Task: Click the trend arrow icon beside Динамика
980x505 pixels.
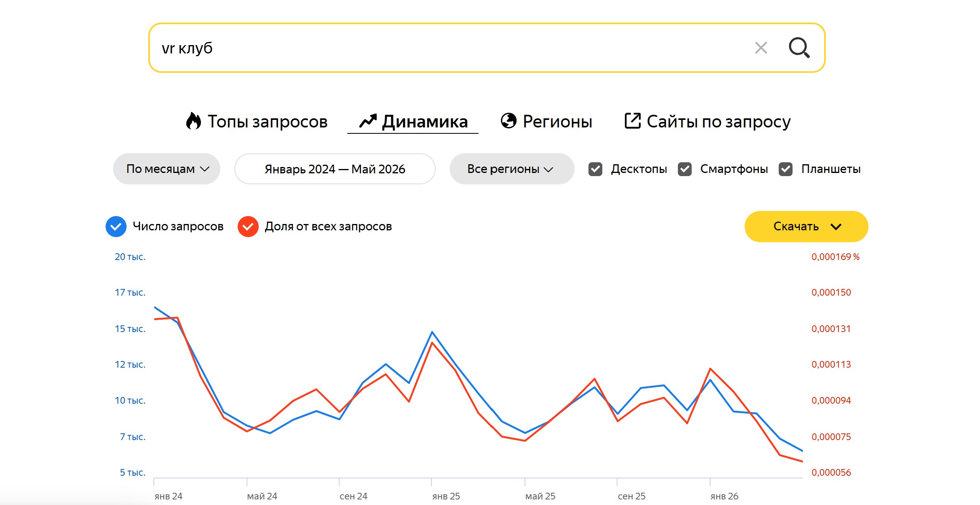Action: click(x=368, y=121)
